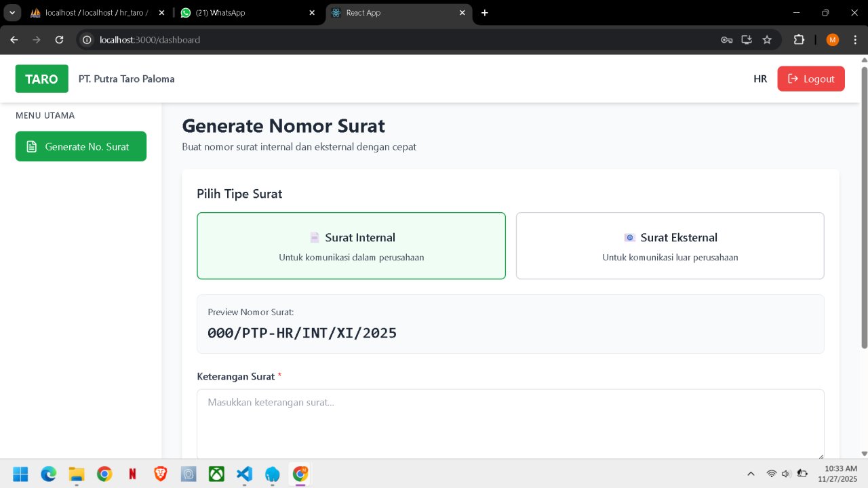
Task: Go back using the browser back arrow
Action: click(14, 40)
